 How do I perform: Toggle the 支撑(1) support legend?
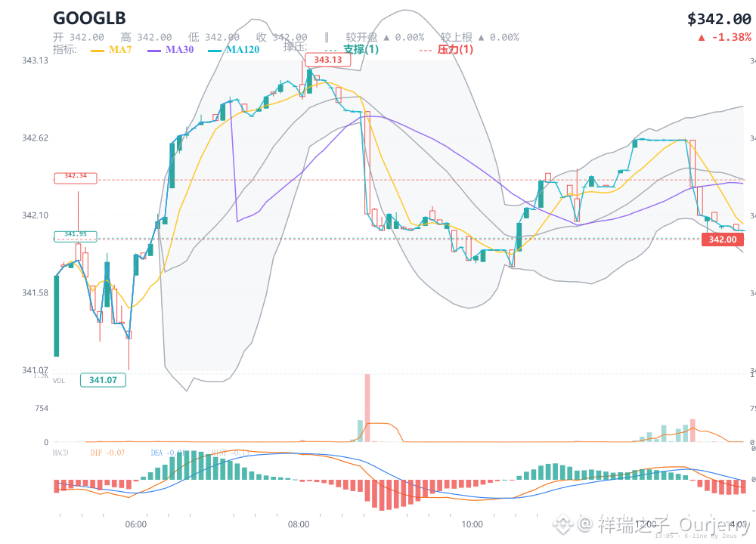pyautogui.click(x=352, y=50)
